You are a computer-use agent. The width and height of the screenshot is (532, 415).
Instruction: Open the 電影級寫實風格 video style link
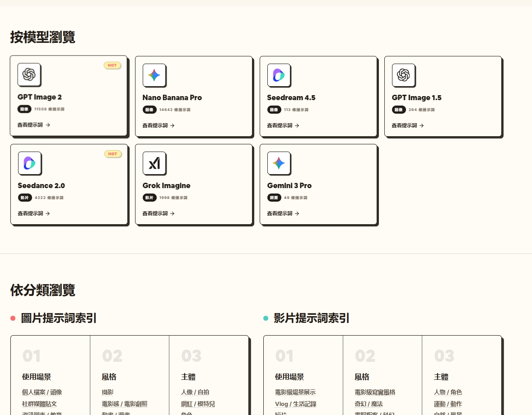coord(375,392)
